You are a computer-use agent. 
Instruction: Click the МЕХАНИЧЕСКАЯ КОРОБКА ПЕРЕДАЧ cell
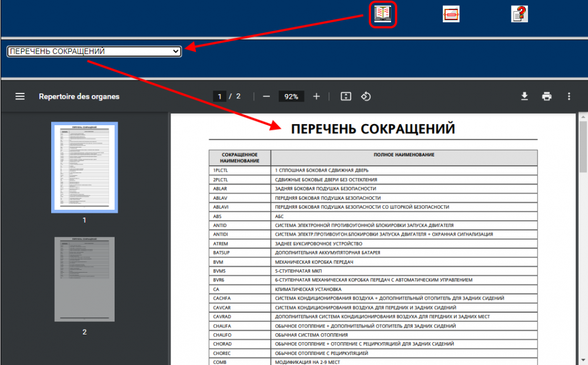(404, 262)
